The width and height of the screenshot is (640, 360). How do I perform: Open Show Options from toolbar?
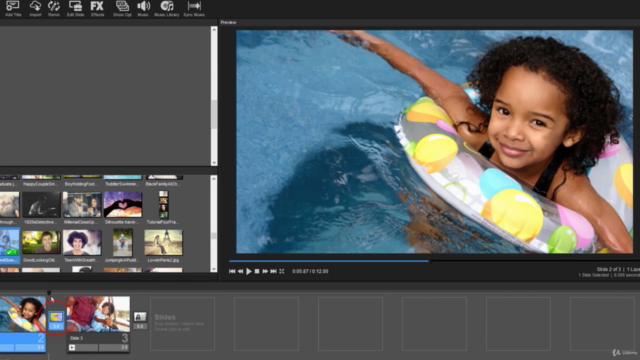[122, 8]
